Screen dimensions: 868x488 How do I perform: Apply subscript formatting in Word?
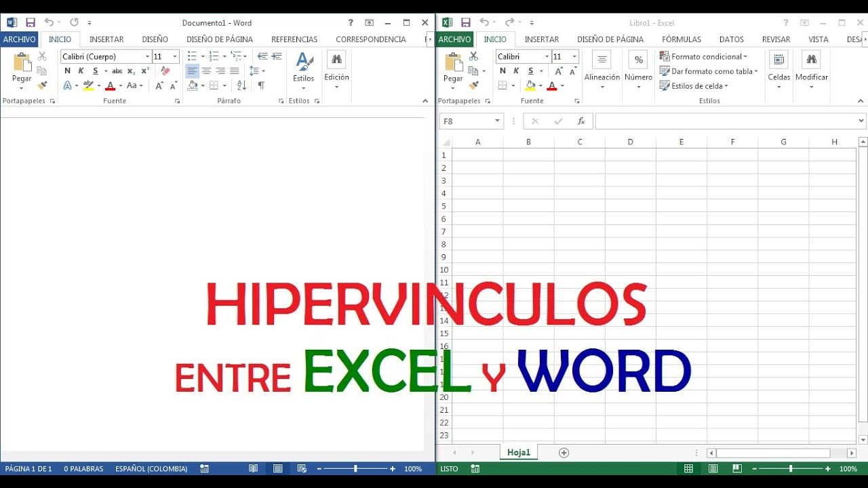(131, 71)
